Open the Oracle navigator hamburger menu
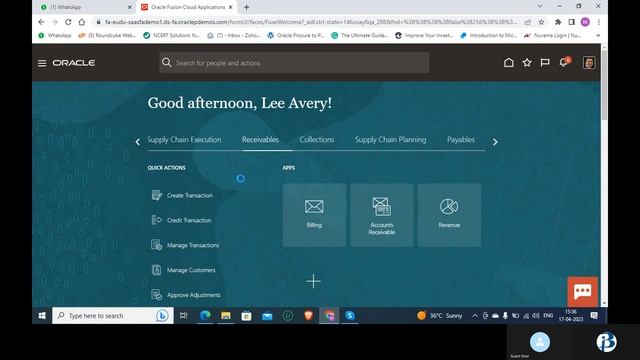This screenshot has width=640, height=360. click(x=42, y=63)
